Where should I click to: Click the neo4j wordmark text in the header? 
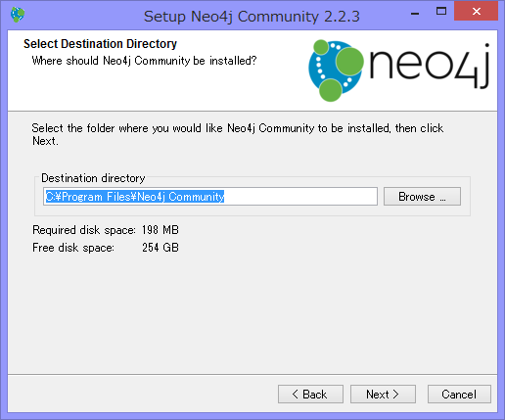coord(430,66)
